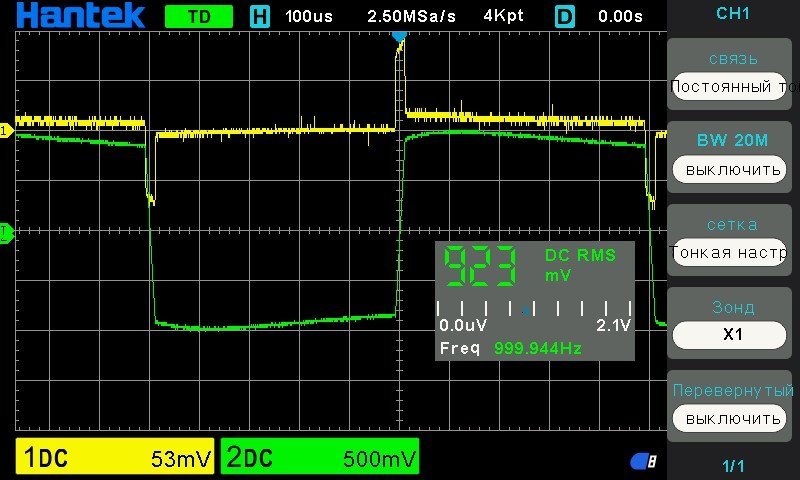Click the DVM range bar 0.0uV to 2.1V
The image size is (800, 480).
(534, 316)
